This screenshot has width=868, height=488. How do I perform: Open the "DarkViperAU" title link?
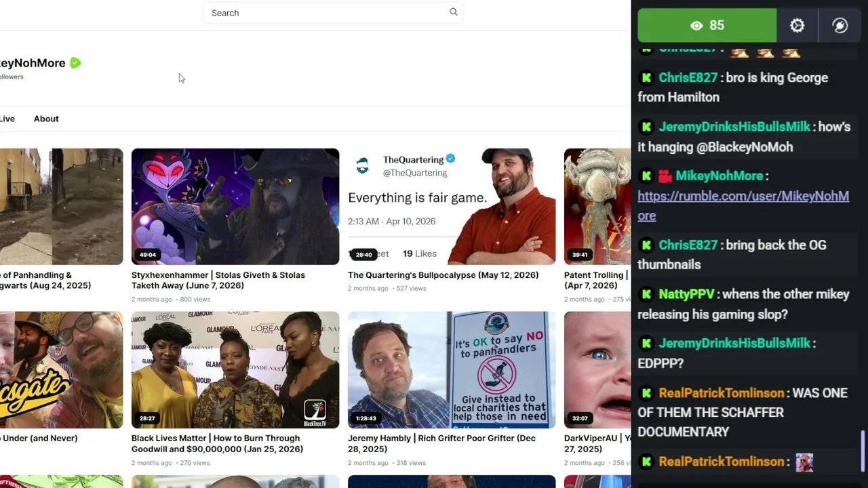(597, 444)
